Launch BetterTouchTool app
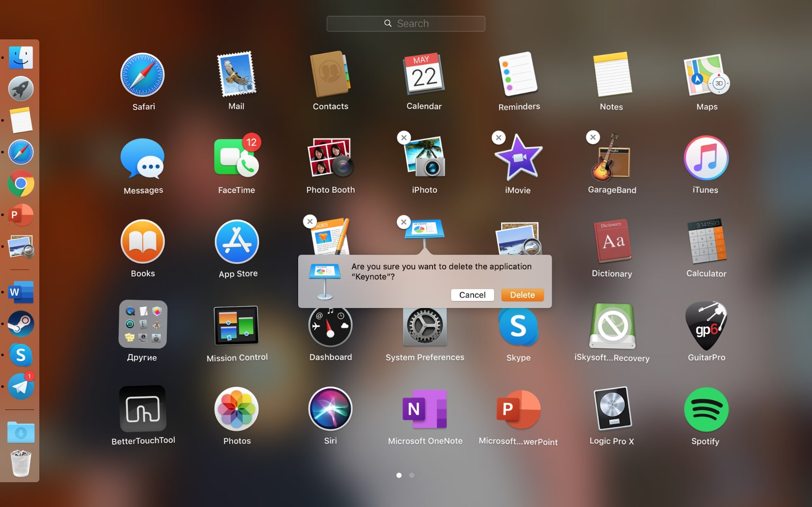812x507 pixels. 143,409
